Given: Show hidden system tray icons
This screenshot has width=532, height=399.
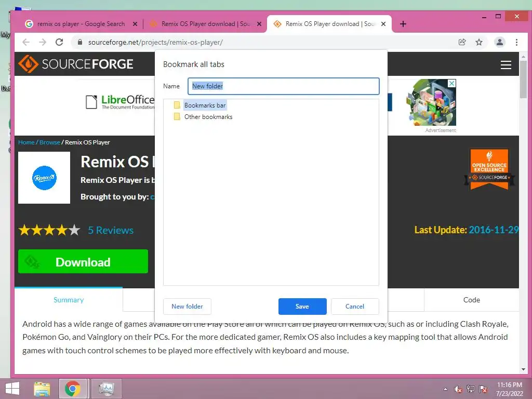Looking at the screenshot, I should (x=445, y=389).
